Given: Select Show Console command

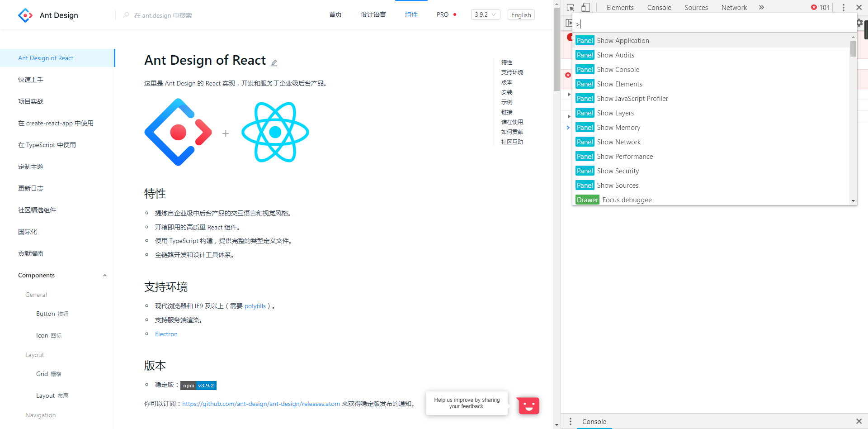Looking at the screenshot, I should pos(712,69).
